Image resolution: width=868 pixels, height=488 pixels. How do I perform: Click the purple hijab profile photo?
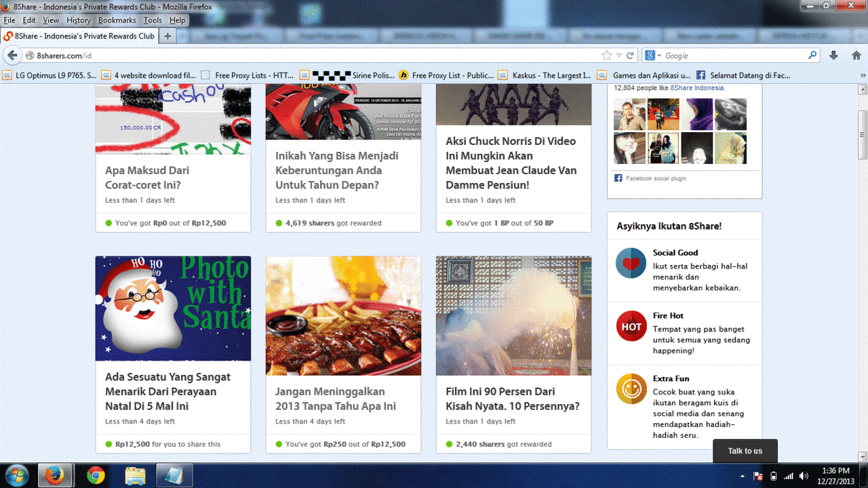click(x=696, y=115)
